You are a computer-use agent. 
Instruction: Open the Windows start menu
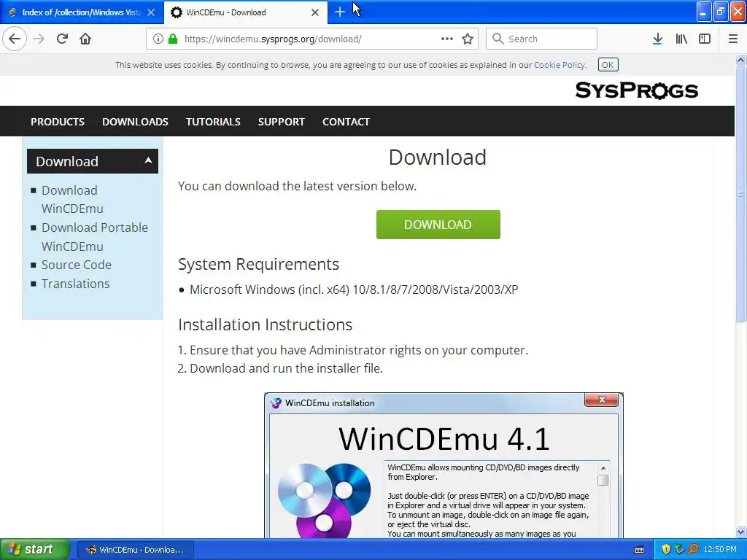click(x=35, y=549)
